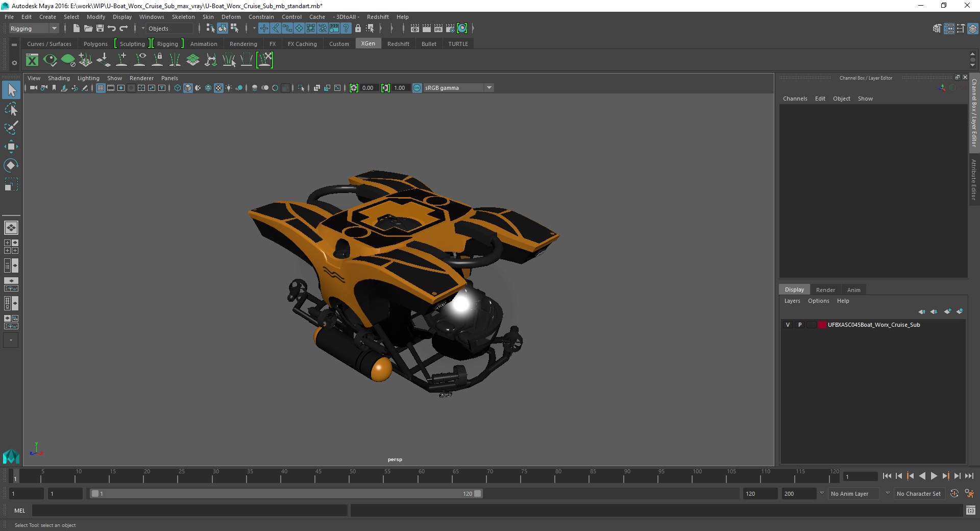Play the animation forwards
This screenshot has height=531, width=980.
[x=934, y=476]
